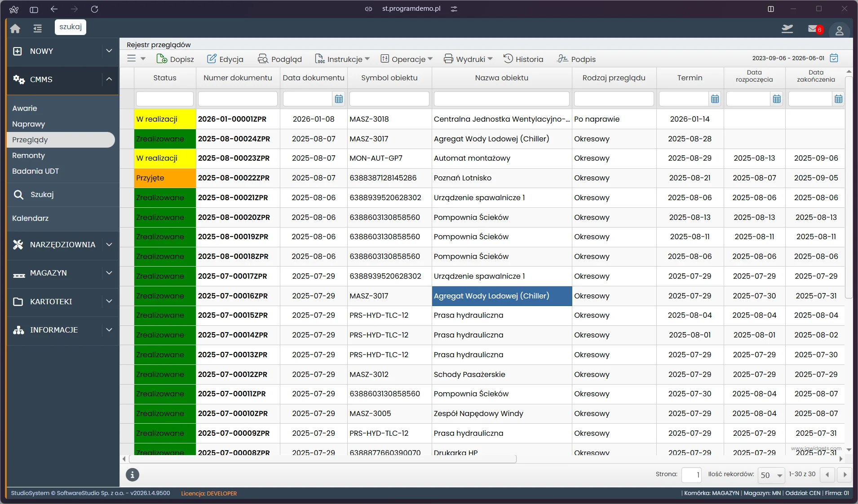Open Instrukcje dropdown
This screenshot has height=504, width=858.
[342, 59]
